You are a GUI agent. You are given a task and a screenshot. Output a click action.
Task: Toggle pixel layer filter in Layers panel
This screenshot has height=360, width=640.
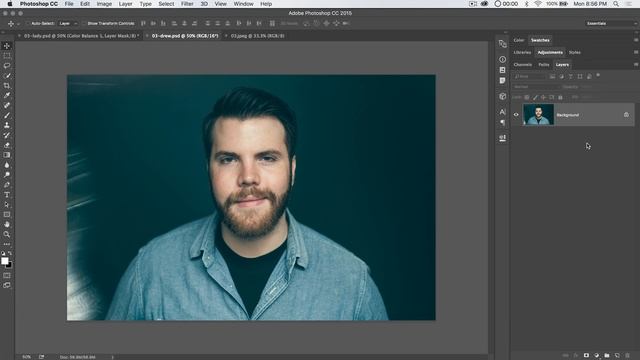pos(552,76)
